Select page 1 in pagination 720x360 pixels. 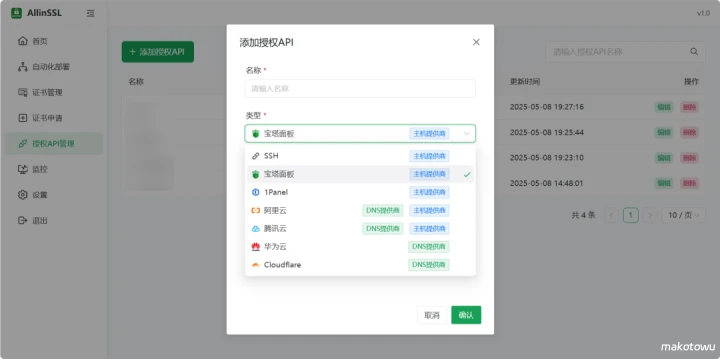click(x=630, y=215)
